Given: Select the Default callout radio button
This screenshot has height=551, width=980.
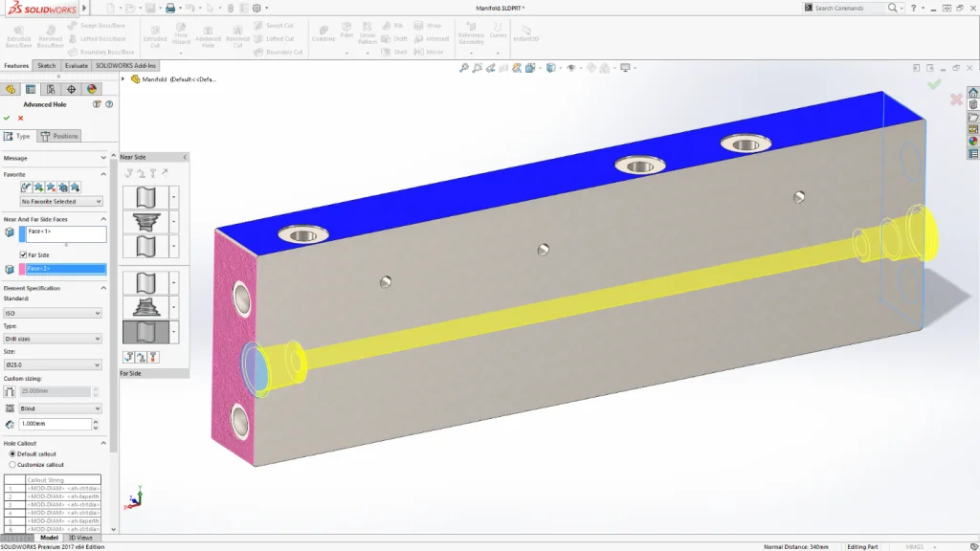Looking at the screenshot, I should [11, 453].
